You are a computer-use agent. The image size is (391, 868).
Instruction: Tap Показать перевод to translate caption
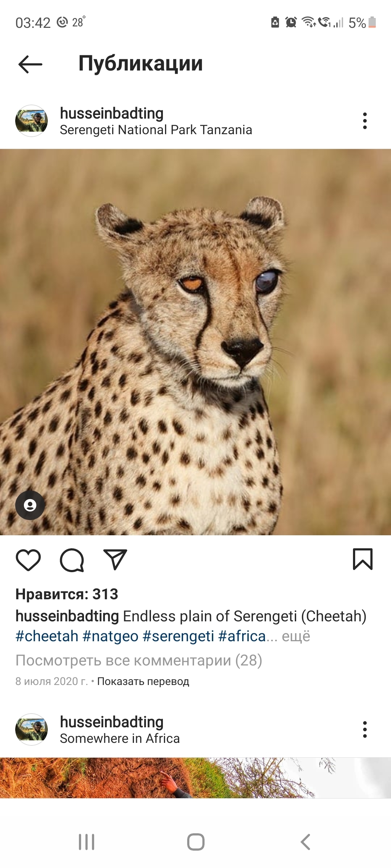143,681
